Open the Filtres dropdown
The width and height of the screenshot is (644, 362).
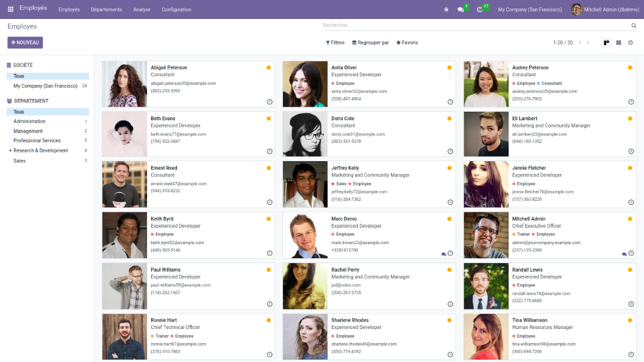335,43
